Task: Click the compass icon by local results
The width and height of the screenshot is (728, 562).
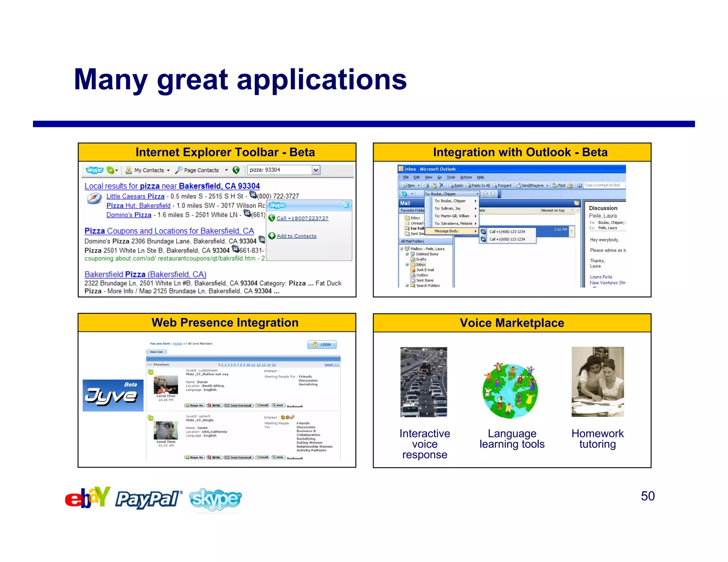Action: click(x=94, y=198)
